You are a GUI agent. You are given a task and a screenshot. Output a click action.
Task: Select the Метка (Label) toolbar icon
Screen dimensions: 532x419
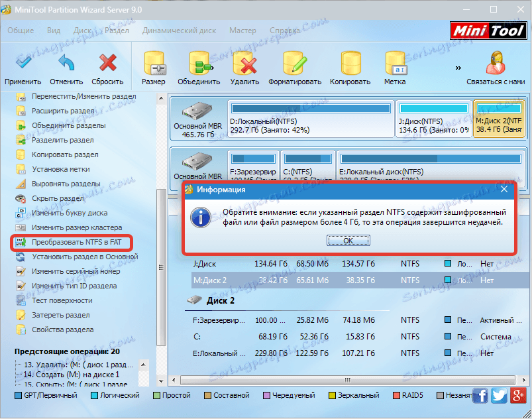396,63
